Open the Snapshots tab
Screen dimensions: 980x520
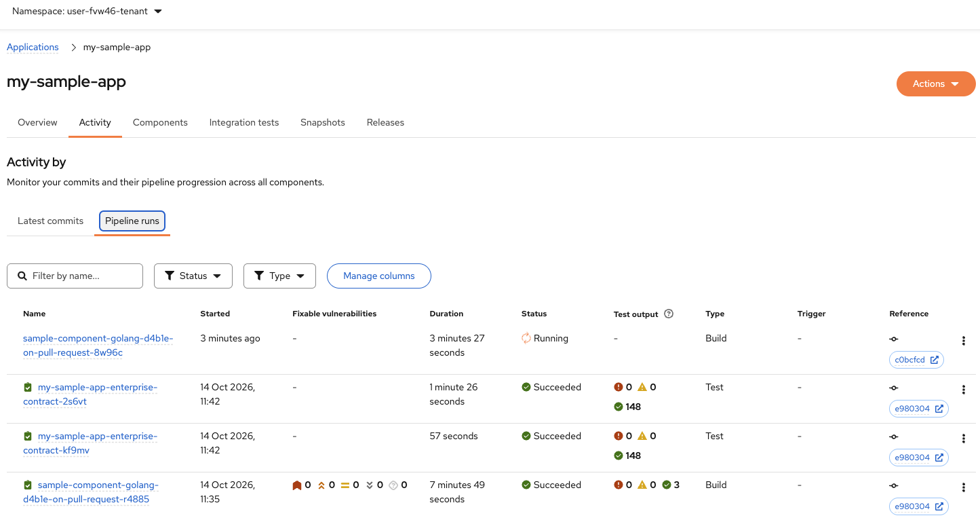(323, 122)
